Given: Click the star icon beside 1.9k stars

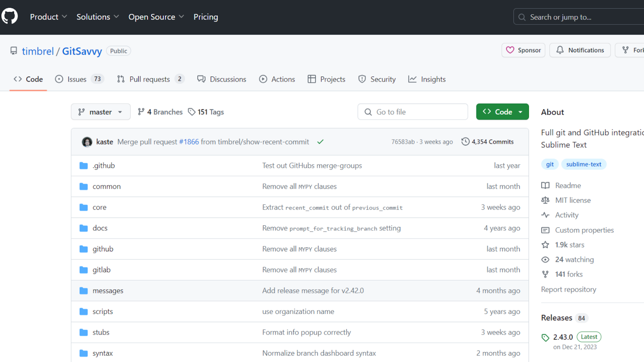Looking at the screenshot, I should coord(545,245).
